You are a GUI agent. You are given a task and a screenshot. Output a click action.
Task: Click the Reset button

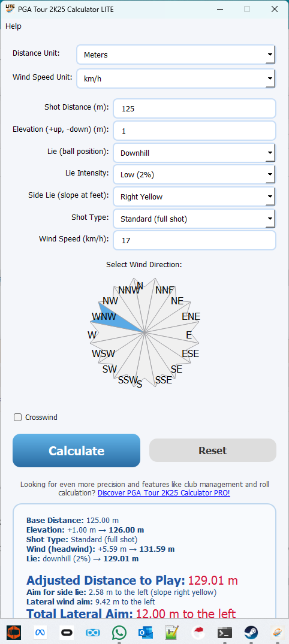point(212,451)
